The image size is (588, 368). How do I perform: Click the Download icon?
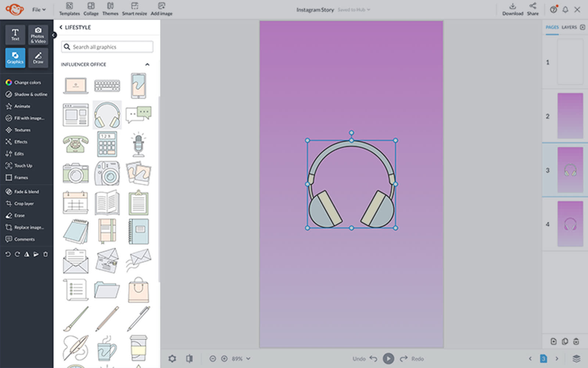tap(513, 9)
